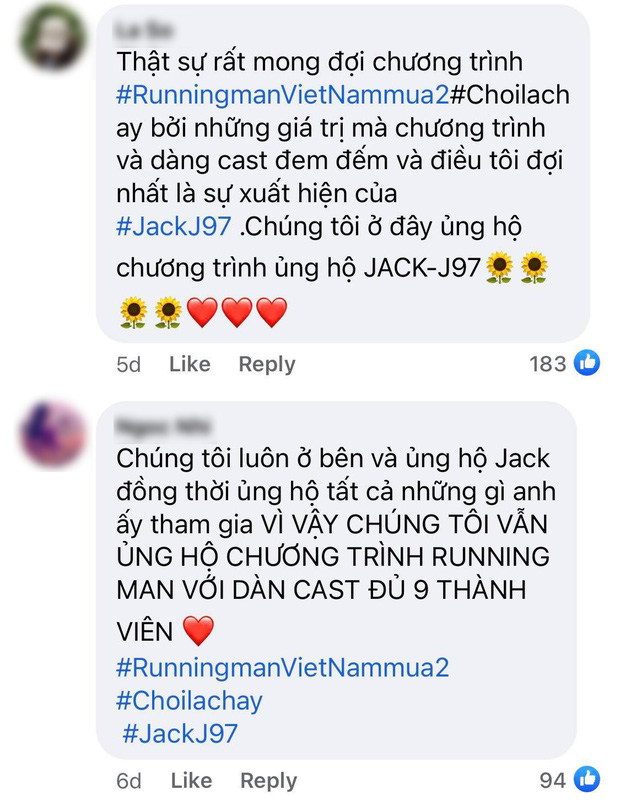Open the first commenter's blurred profile picture
This screenshot has width=620, height=806.
52,36
